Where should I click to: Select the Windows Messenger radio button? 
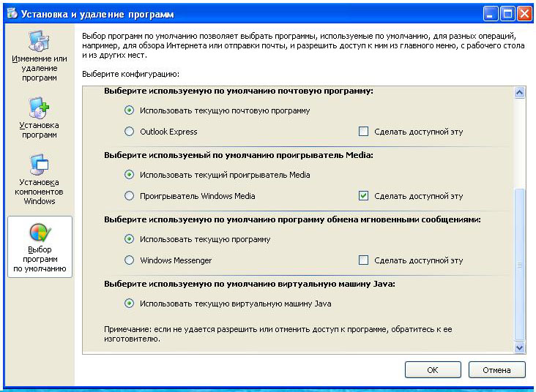click(x=129, y=260)
